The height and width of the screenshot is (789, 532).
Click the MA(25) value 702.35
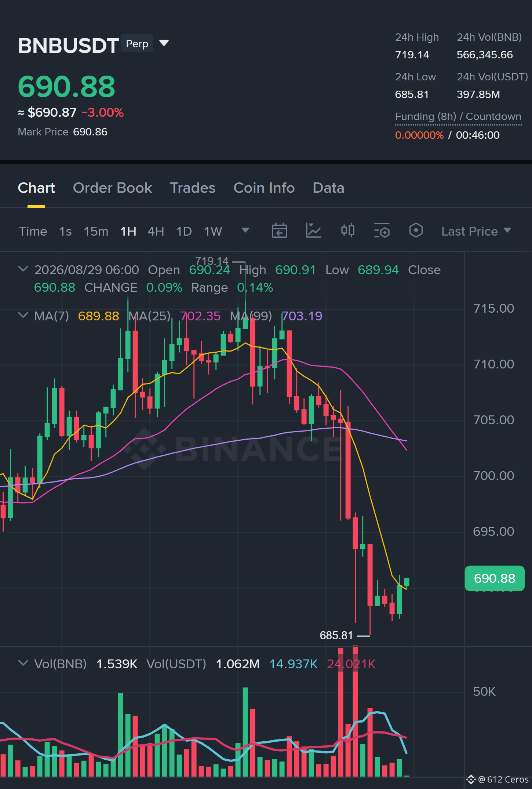tap(200, 316)
